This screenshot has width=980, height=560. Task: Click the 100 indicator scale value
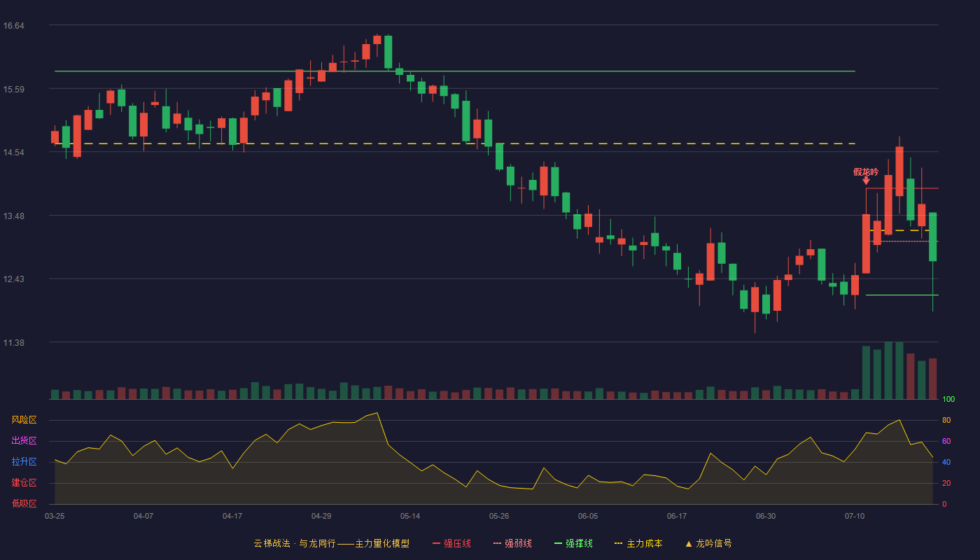[x=948, y=400]
